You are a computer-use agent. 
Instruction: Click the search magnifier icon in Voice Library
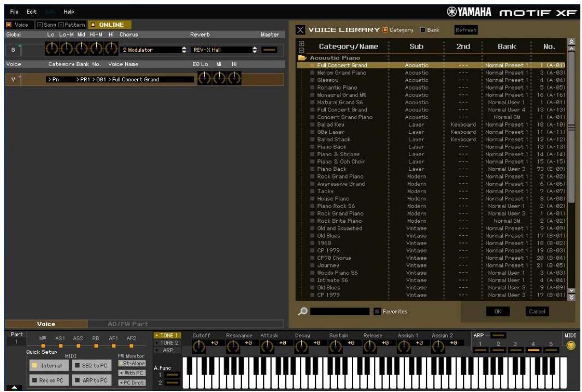[x=303, y=311]
